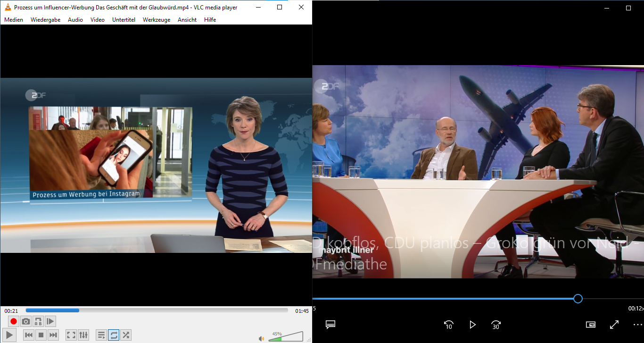Open the Untertitel menu
Viewport: 644px width, 343px height.
click(124, 20)
